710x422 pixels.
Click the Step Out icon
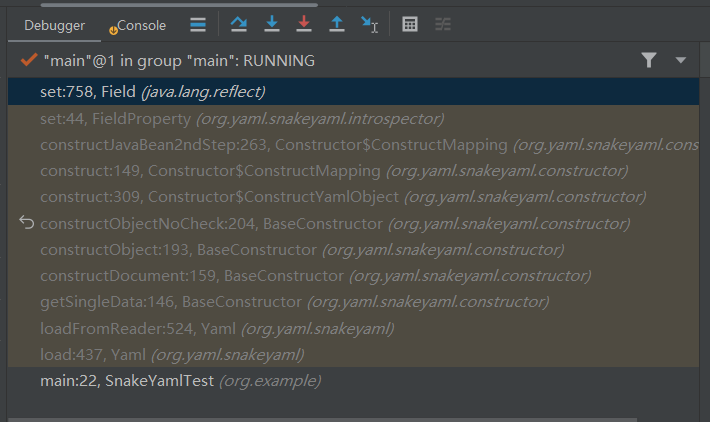(x=337, y=24)
